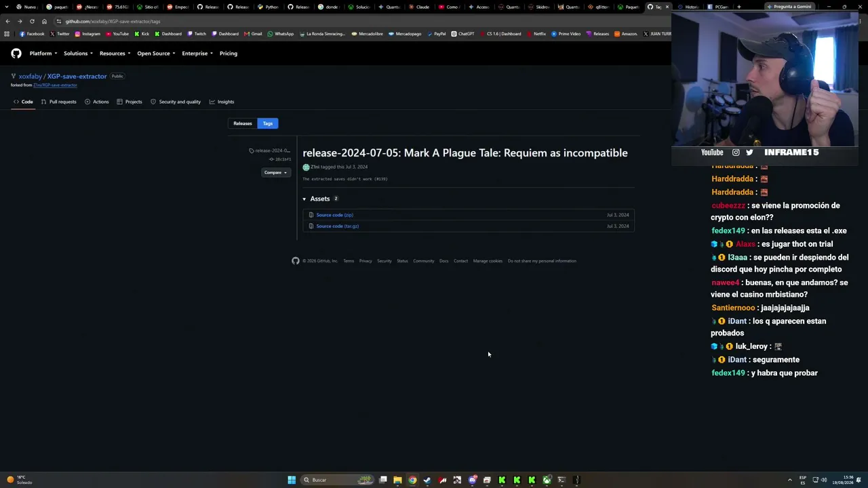
Task: Open the ChatGPT bookmark
Action: click(x=463, y=34)
